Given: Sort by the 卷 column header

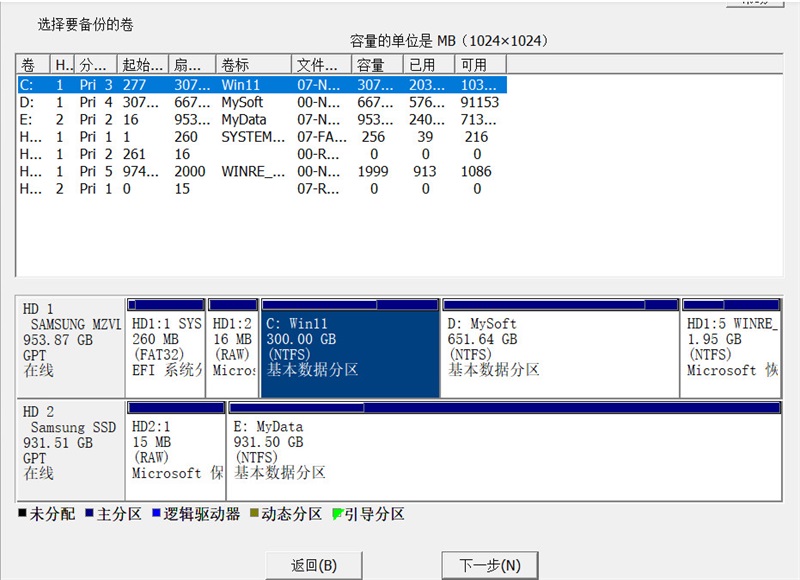Looking at the screenshot, I should (x=33, y=65).
